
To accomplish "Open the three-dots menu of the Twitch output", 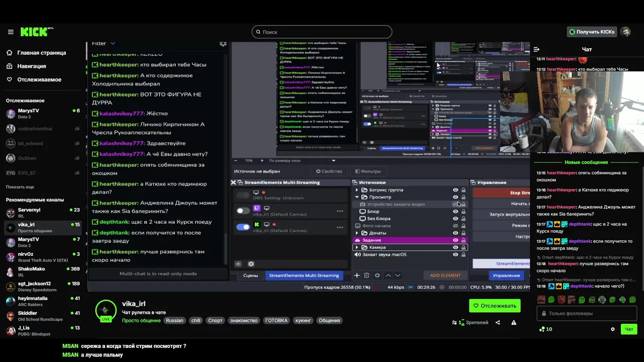I will click(x=340, y=211).
